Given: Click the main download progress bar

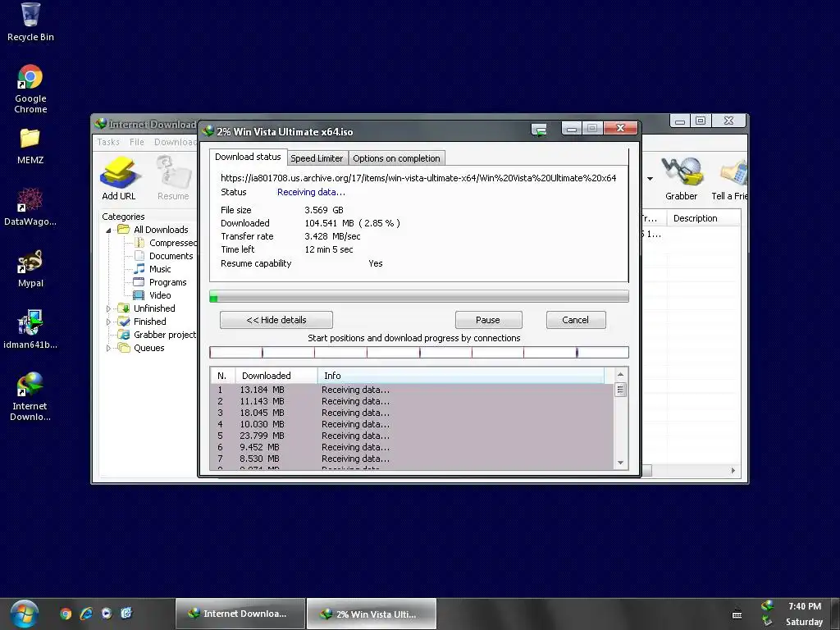Looking at the screenshot, I should [419, 296].
